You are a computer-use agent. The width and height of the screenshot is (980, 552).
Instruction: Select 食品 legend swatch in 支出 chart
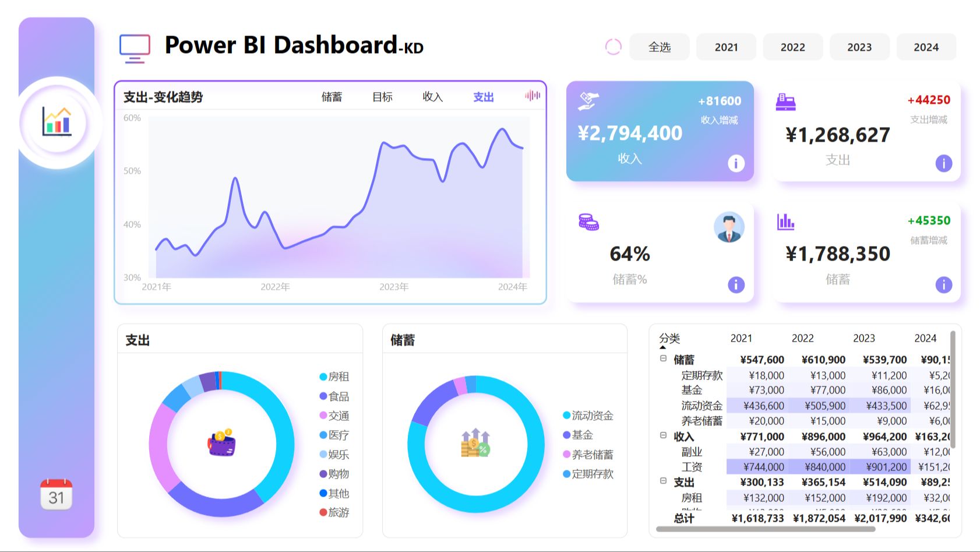click(323, 396)
